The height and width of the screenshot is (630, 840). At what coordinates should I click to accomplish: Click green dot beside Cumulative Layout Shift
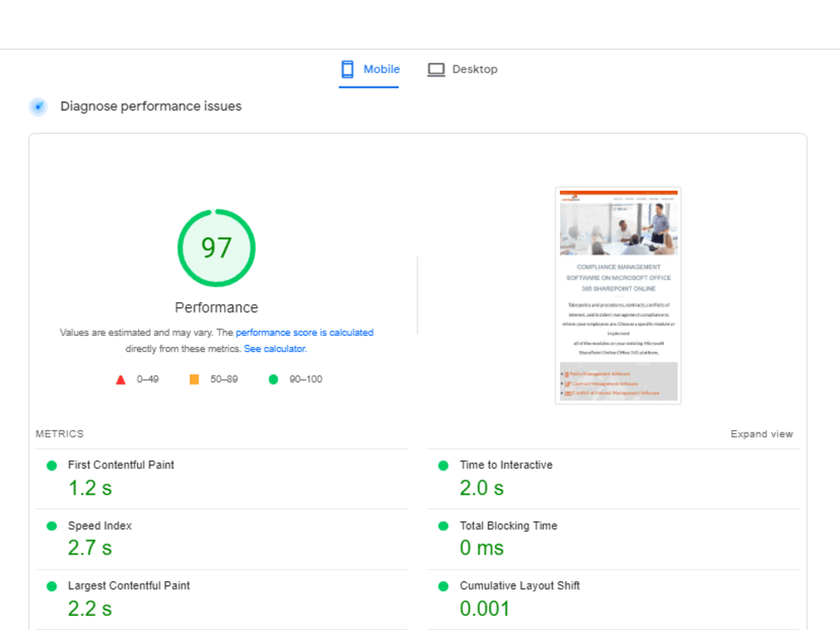[443, 586]
